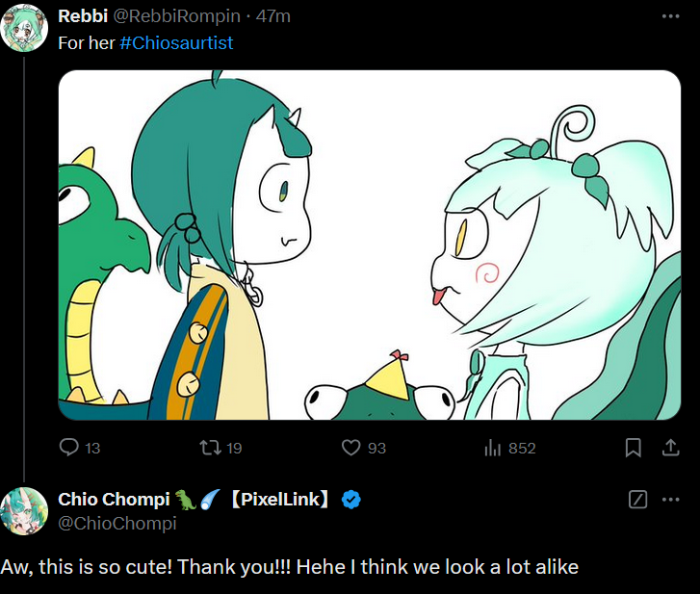View analytics bar chart icon
700x594 pixels.
pos(493,447)
